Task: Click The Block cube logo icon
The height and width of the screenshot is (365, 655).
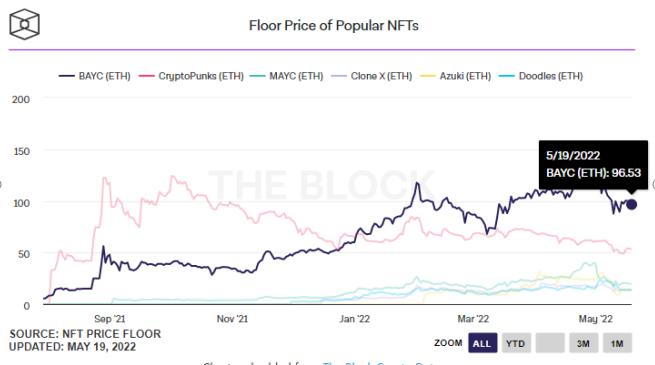Action: pyautogui.click(x=25, y=24)
